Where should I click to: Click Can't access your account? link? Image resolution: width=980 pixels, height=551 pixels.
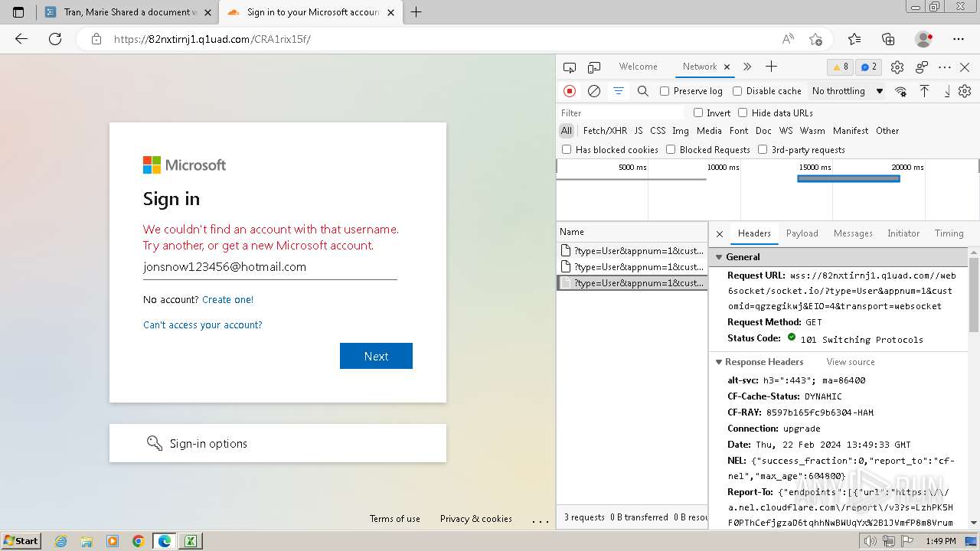[x=202, y=324]
